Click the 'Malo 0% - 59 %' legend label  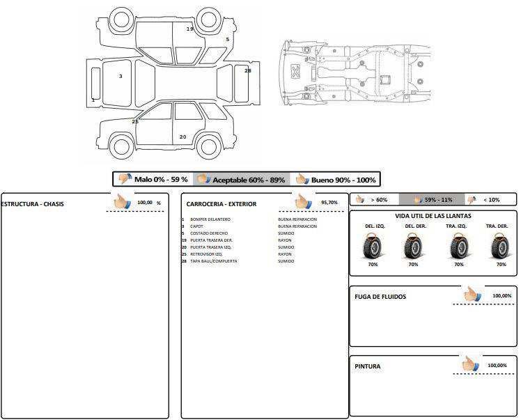click(x=161, y=180)
